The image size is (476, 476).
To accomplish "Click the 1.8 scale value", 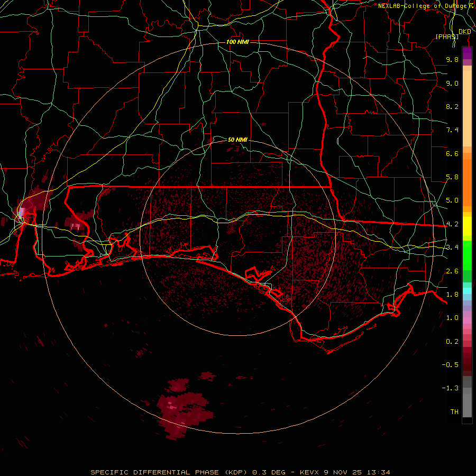I will [452, 295].
